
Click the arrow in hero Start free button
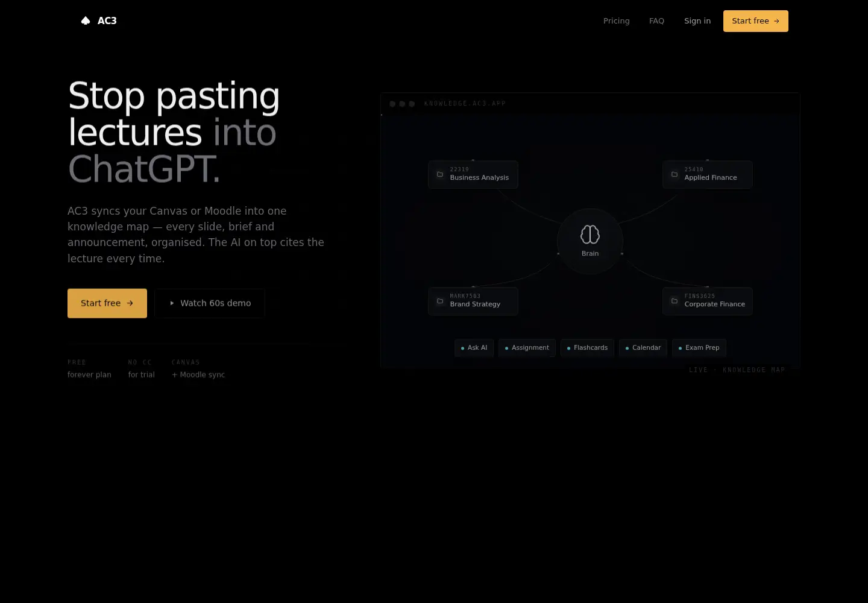(x=130, y=303)
